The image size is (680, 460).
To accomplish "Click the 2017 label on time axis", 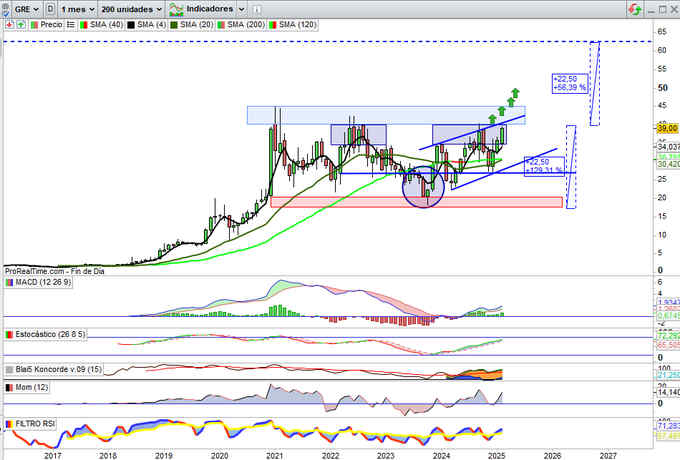I will (52, 455).
